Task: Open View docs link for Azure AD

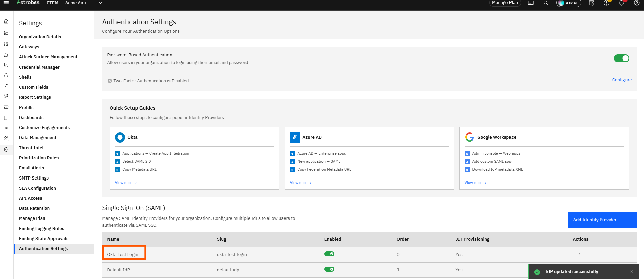Action: click(301, 183)
